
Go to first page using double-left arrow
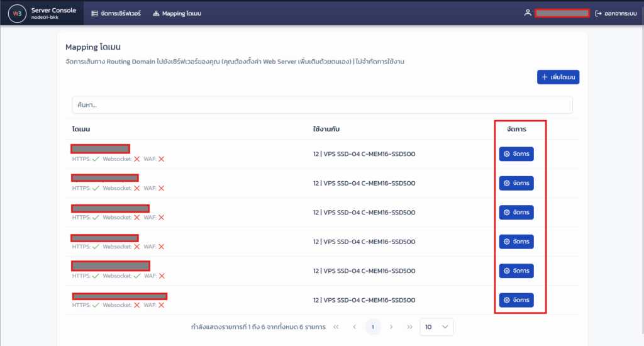336,327
